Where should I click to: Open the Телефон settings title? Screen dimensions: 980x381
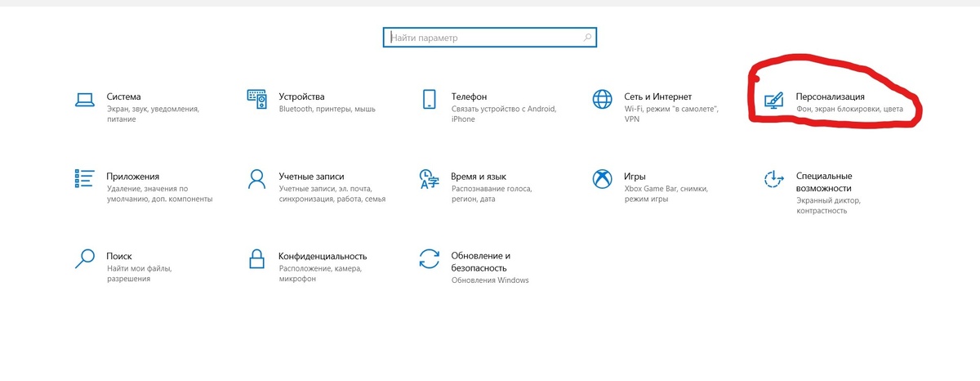coord(469,96)
